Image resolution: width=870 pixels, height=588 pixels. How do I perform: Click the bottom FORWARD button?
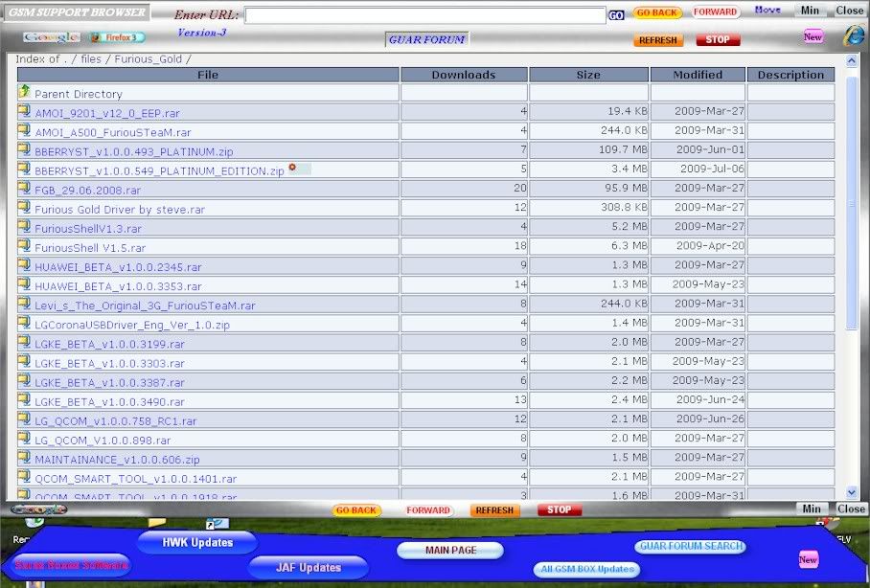[427, 510]
